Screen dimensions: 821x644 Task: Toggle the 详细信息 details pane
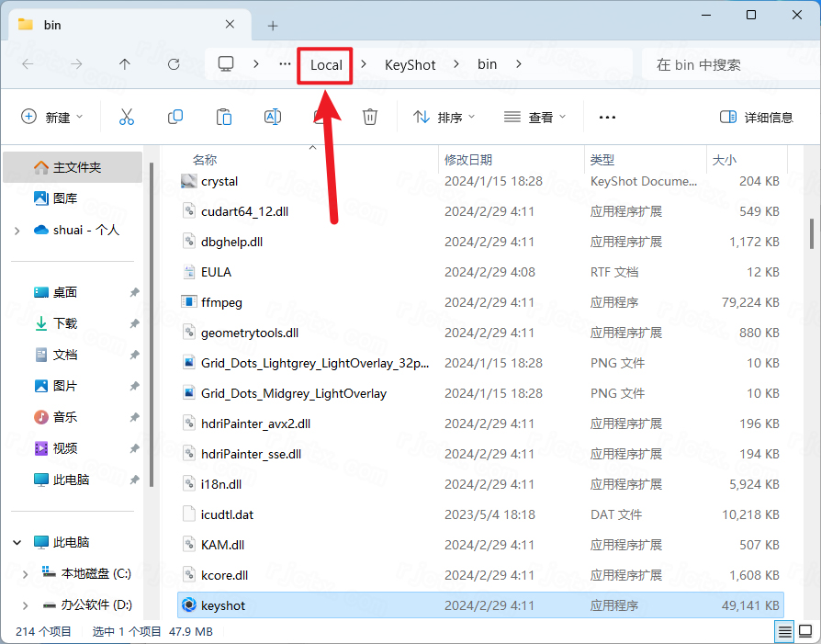coord(757,117)
